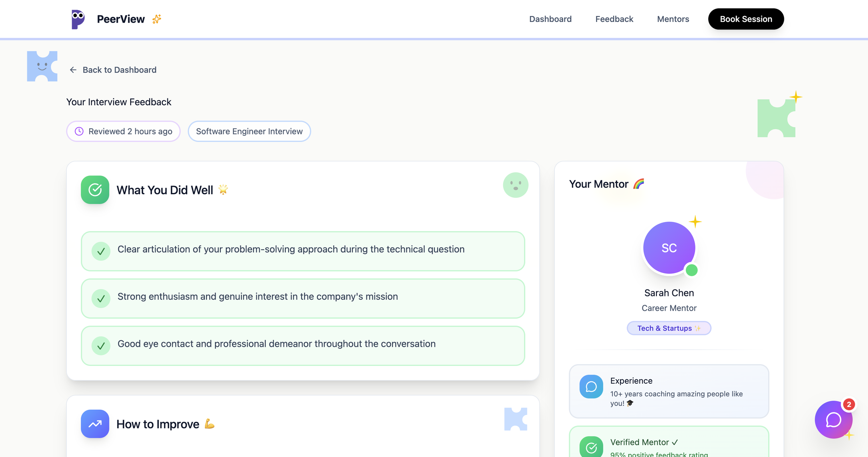This screenshot has width=868, height=457.
Task: Click the PeerView owl logo icon
Action: 78,19
